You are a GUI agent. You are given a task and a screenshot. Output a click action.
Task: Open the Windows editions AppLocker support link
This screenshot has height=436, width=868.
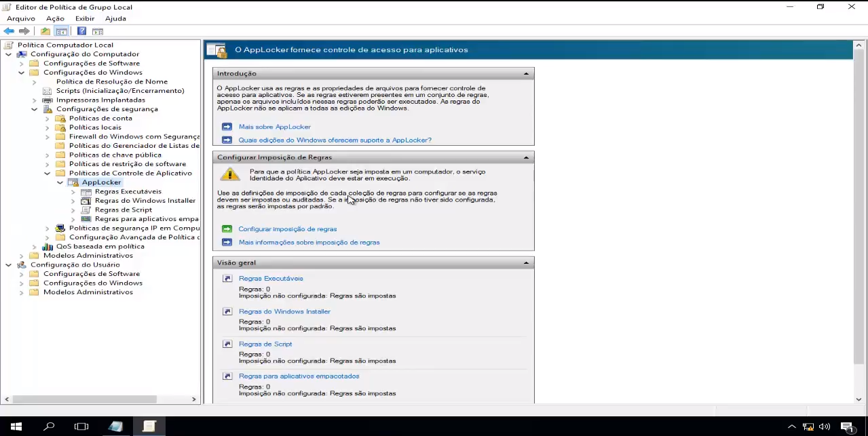[335, 140]
